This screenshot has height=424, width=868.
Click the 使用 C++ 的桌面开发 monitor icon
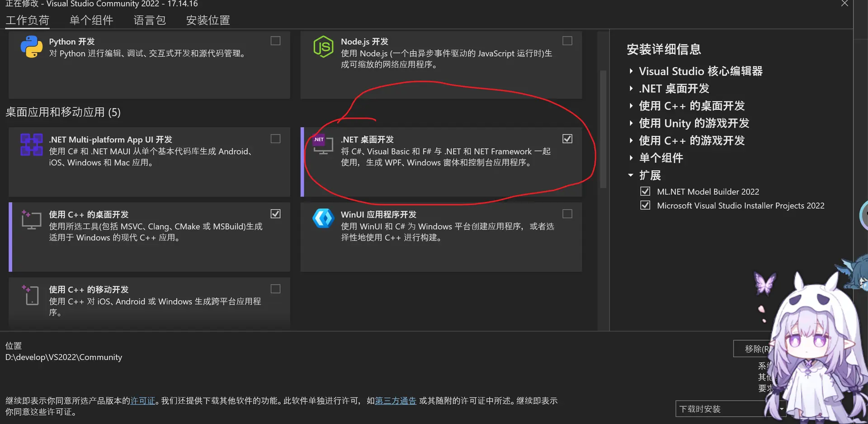click(32, 220)
